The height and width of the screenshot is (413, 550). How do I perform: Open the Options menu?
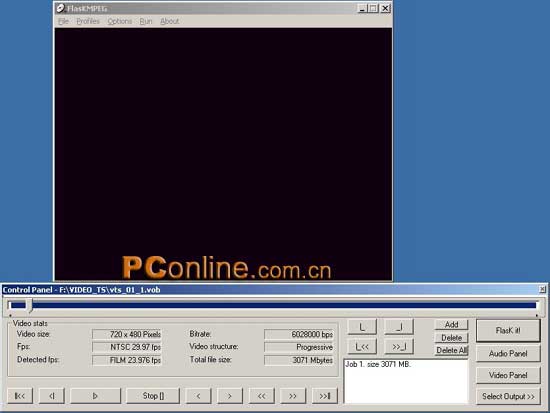pyautogui.click(x=120, y=21)
